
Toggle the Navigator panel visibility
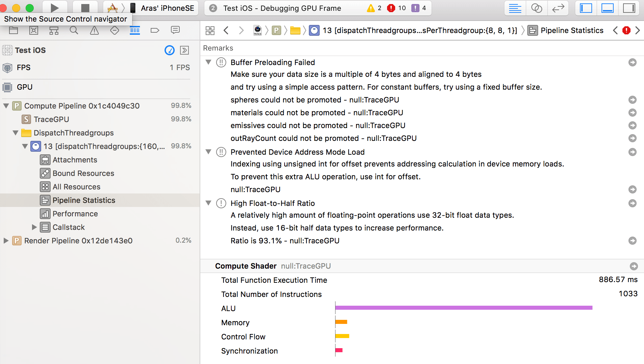point(586,8)
